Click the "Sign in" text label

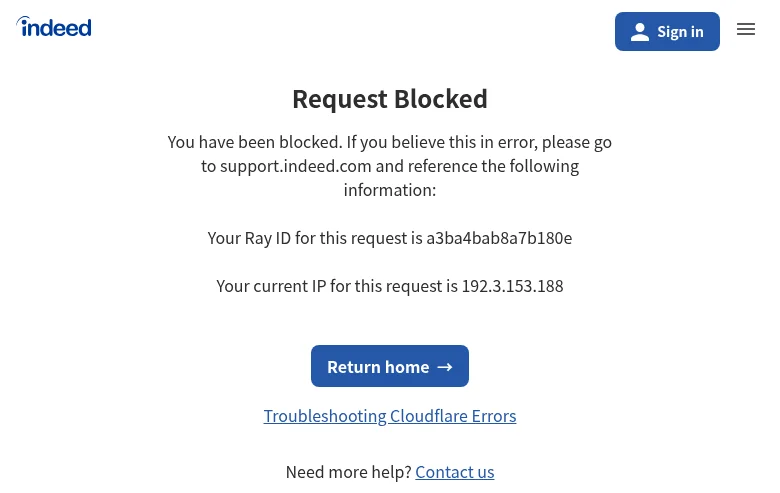pos(680,32)
